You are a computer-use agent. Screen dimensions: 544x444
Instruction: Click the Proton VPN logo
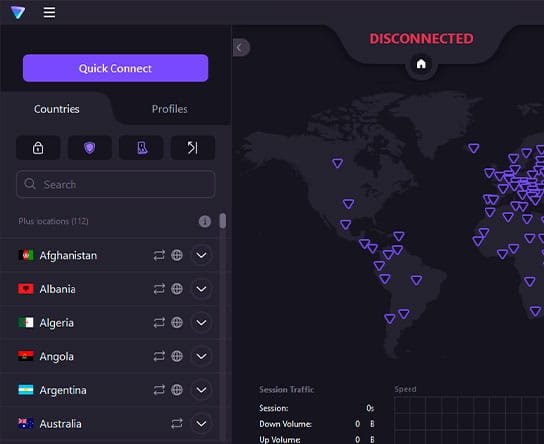tap(18, 12)
